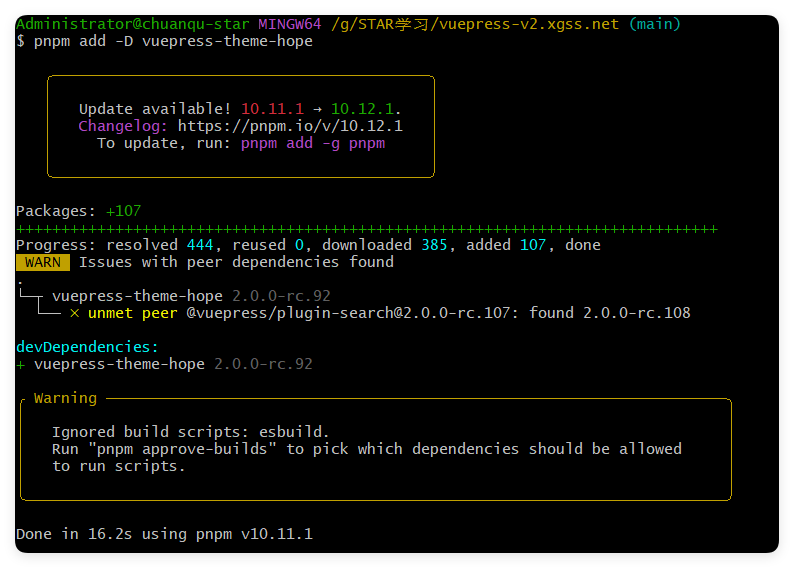Click 'Issues with peer dependencies found' text
The width and height of the screenshot is (794, 568).
point(236,262)
